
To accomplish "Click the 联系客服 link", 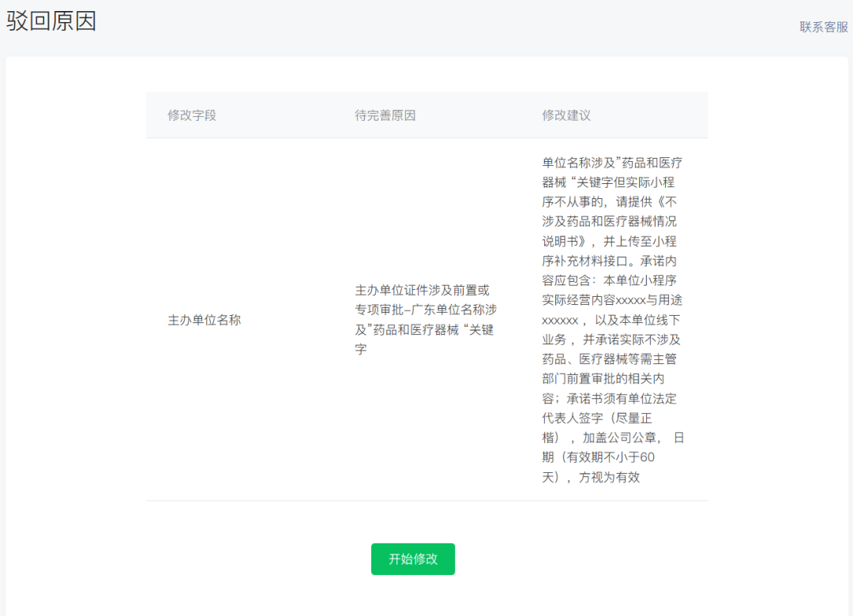I will click(x=823, y=27).
